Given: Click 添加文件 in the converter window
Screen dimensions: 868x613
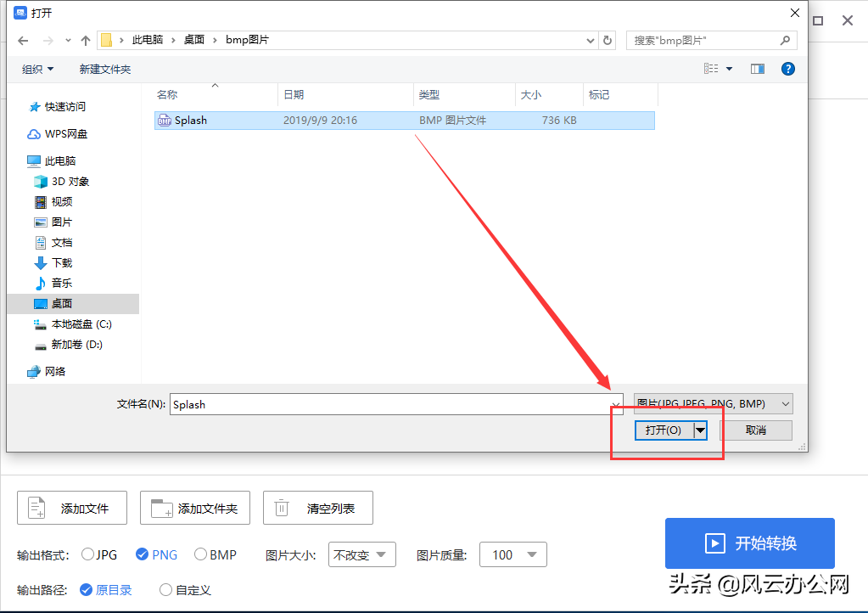Looking at the screenshot, I should (x=72, y=508).
